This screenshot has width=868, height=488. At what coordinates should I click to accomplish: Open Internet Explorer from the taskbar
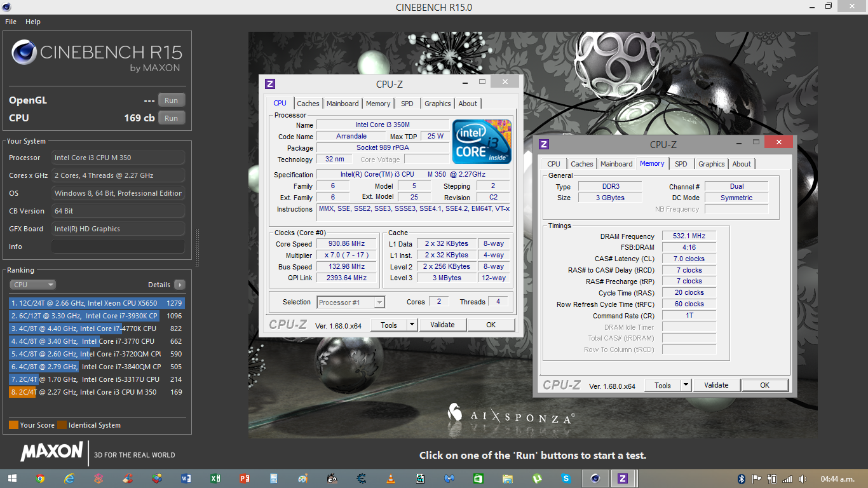click(69, 478)
